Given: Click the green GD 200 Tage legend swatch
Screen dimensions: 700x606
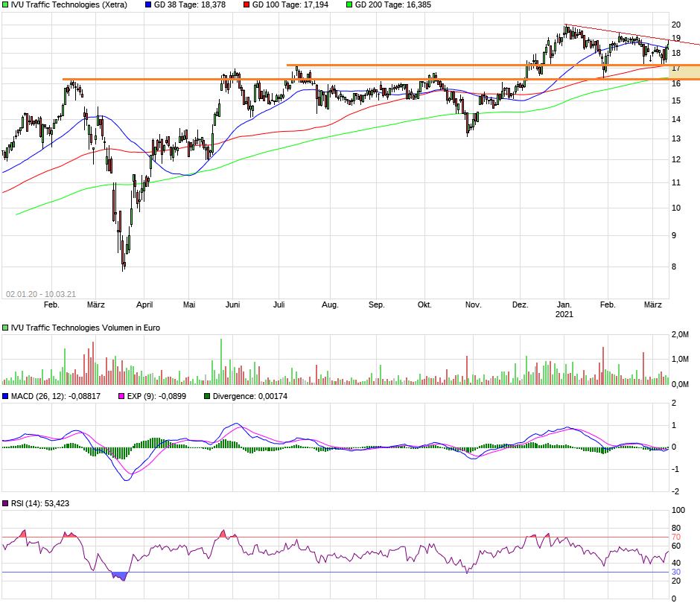Looking at the screenshot, I should (x=349, y=5).
